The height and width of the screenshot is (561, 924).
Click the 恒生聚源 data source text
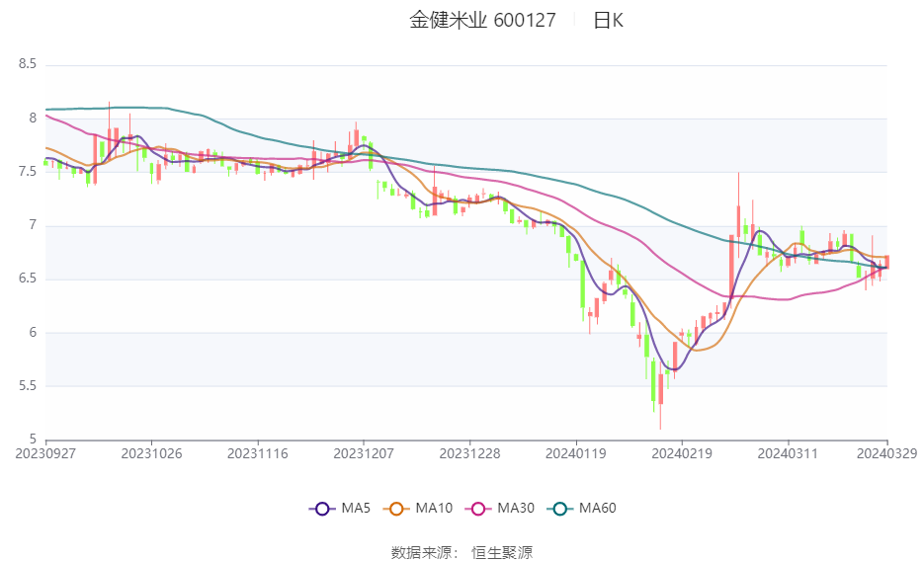click(x=502, y=553)
